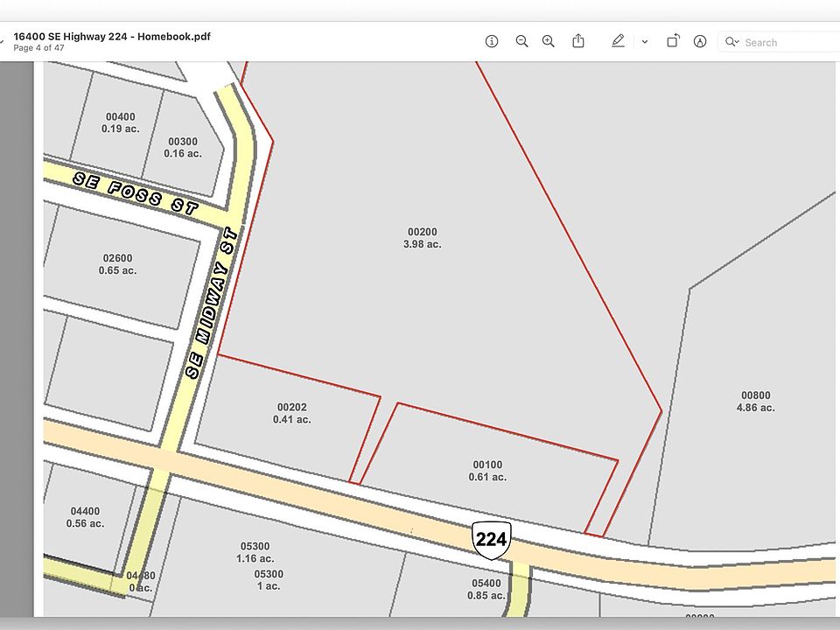Click parcel 02600 0.65 ac. label
This screenshot has height=630, width=840.
(117, 264)
